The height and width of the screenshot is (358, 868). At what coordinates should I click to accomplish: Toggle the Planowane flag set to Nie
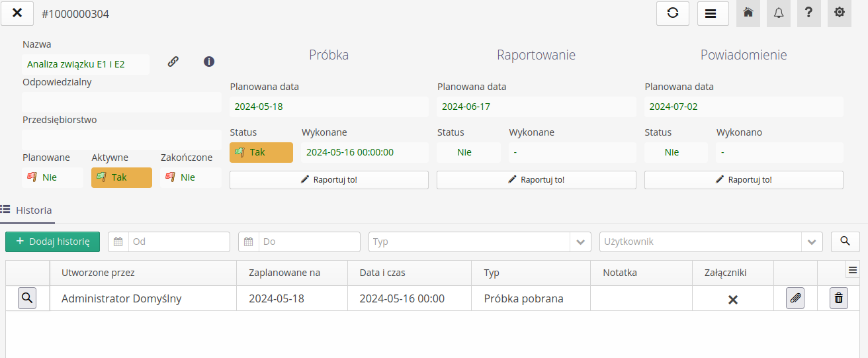coord(52,177)
